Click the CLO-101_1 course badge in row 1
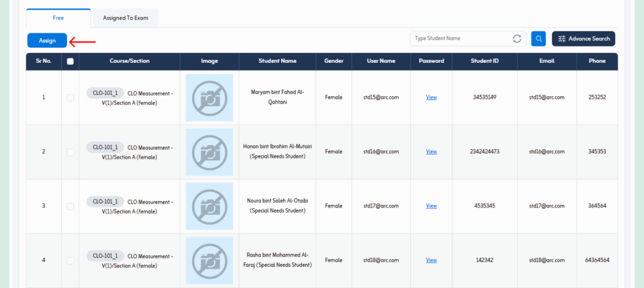The width and height of the screenshot is (644, 288). click(x=105, y=93)
